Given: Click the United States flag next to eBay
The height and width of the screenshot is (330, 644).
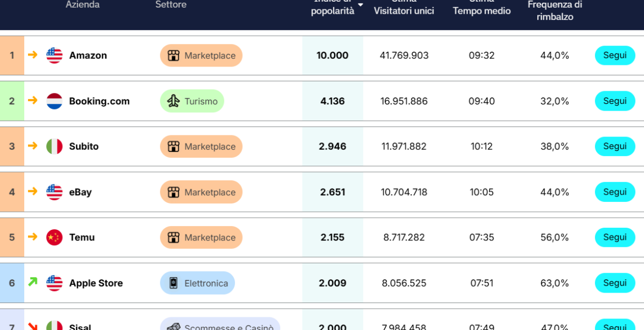Looking at the screenshot, I should coord(54,192).
